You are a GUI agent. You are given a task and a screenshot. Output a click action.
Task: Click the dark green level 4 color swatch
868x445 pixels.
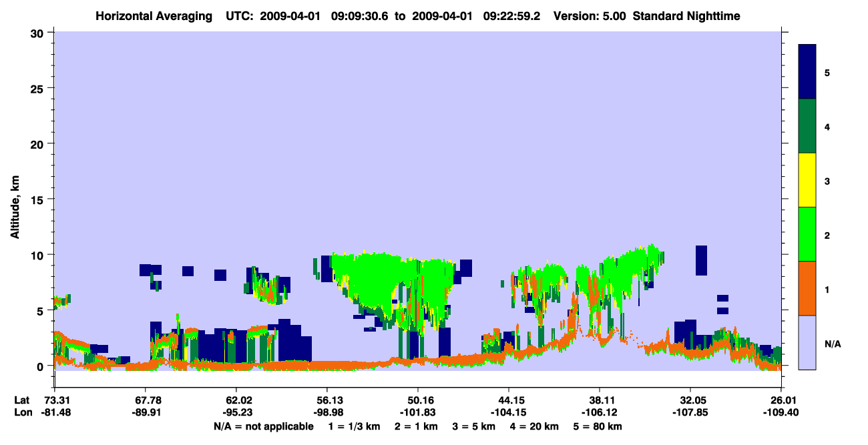807,126
